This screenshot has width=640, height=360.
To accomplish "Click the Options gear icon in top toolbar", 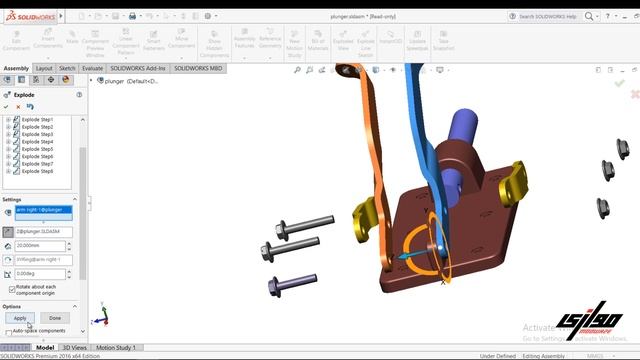I will click(x=208, y=16).
